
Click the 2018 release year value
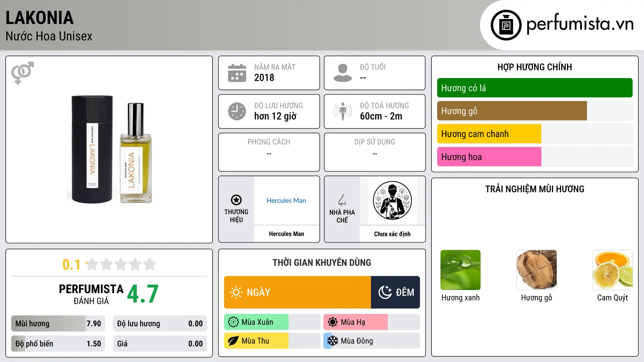264,78
